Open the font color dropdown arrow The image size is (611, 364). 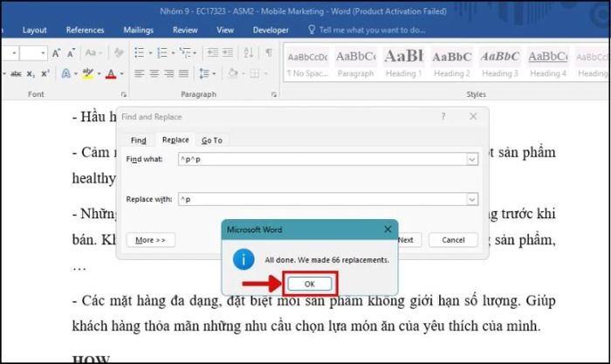tap(122, 74)
